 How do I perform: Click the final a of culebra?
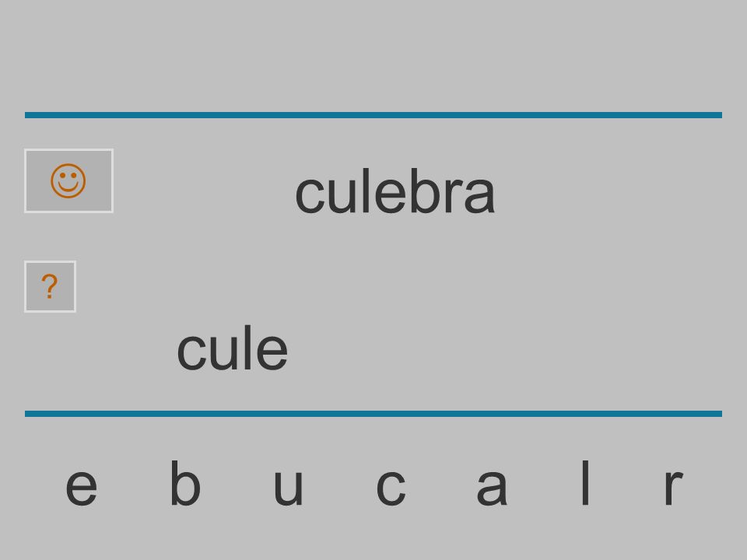[480, 195]
